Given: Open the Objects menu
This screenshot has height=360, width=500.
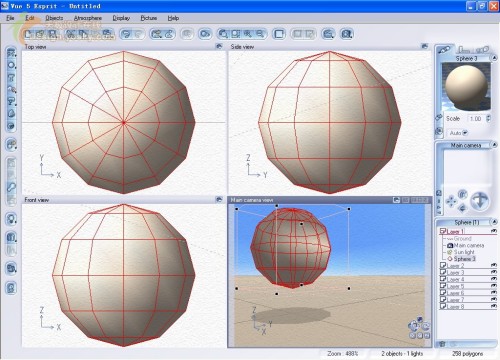Looking at the screenshot, I should (x=54, y=18).
